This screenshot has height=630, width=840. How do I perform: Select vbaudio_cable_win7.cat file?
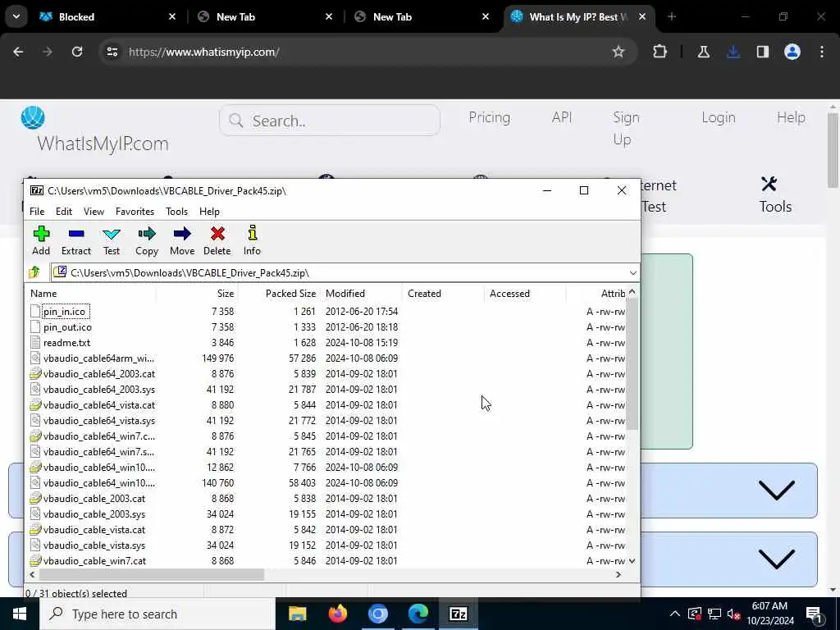tap(95, 561)
